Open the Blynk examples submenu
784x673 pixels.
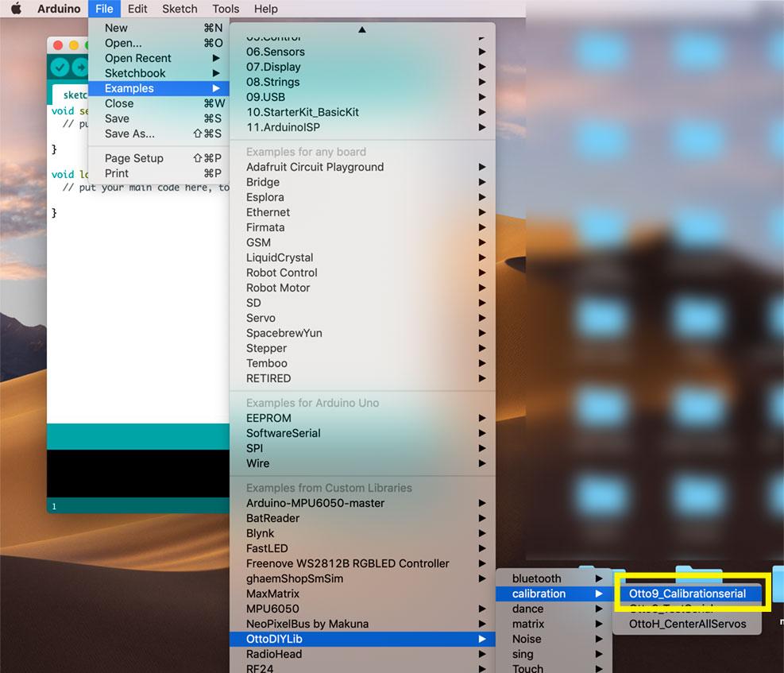tap(362, 533)
